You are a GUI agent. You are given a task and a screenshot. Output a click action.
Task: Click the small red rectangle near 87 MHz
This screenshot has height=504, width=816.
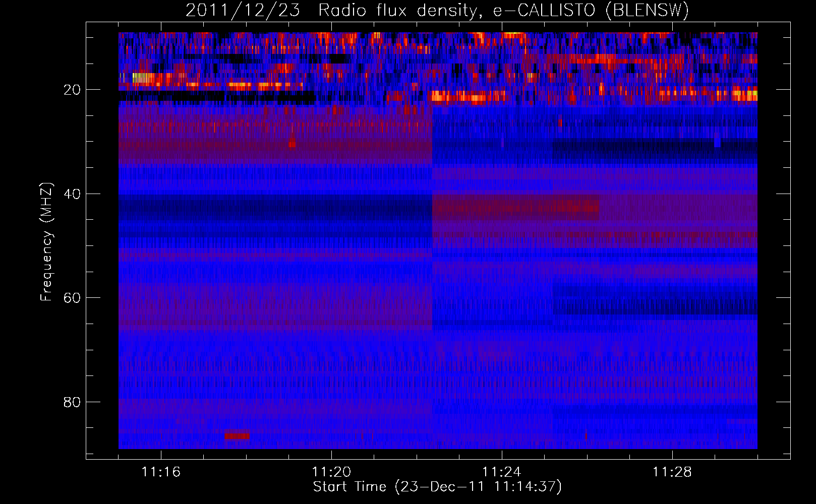[x=237, y=436]
